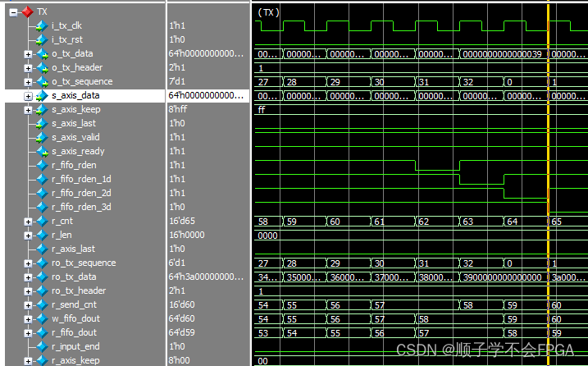
Task: Click the i_tx_rst signal icon
Action: (42, 39)
